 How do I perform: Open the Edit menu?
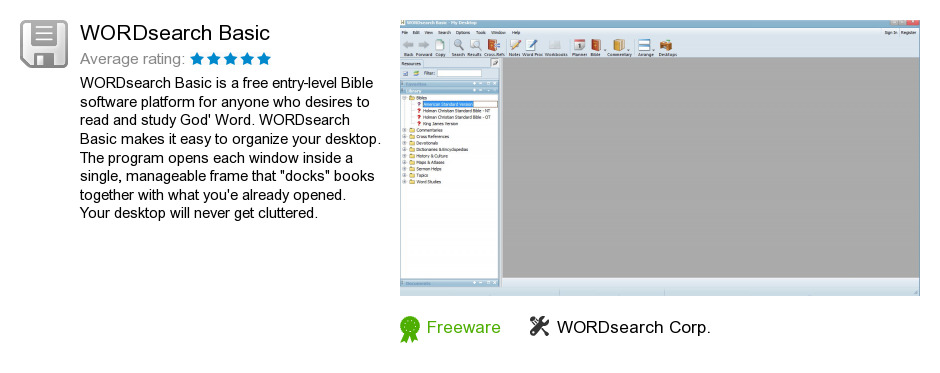(x=416, y=32)
